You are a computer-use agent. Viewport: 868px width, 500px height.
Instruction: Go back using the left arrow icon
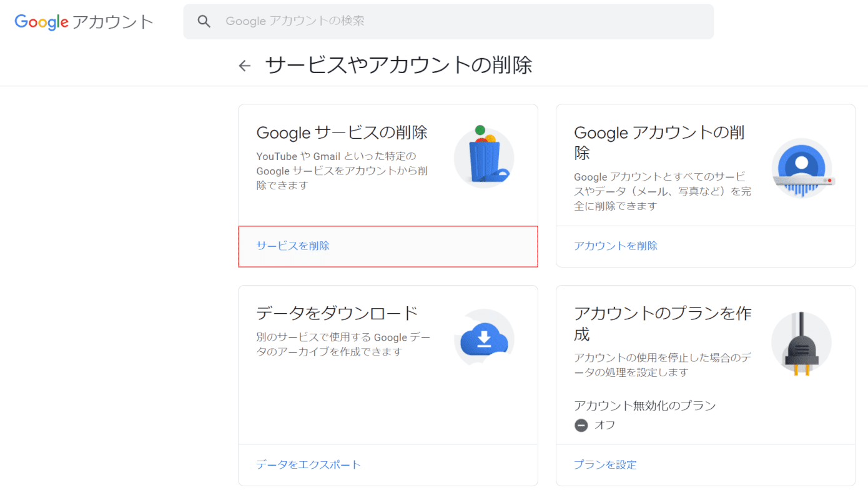point(245,66)
